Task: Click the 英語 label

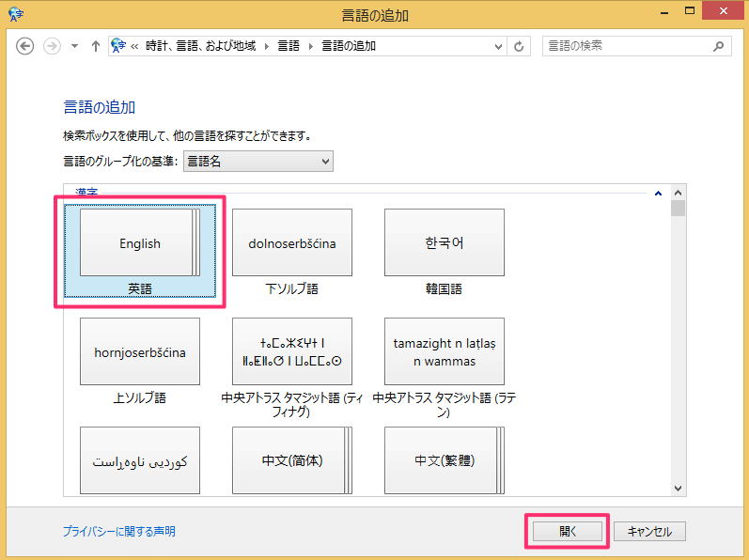Action: [140, 288]
